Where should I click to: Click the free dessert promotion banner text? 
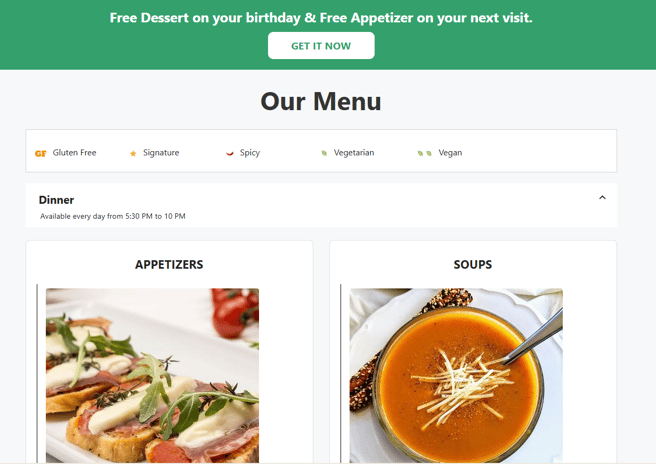click(x=321, y=18)
